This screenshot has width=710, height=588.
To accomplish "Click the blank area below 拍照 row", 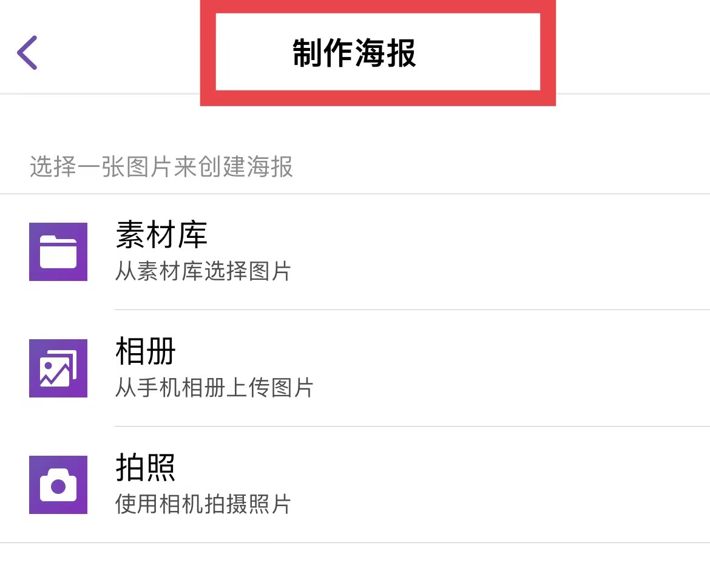I will click(x=355, y=567).
